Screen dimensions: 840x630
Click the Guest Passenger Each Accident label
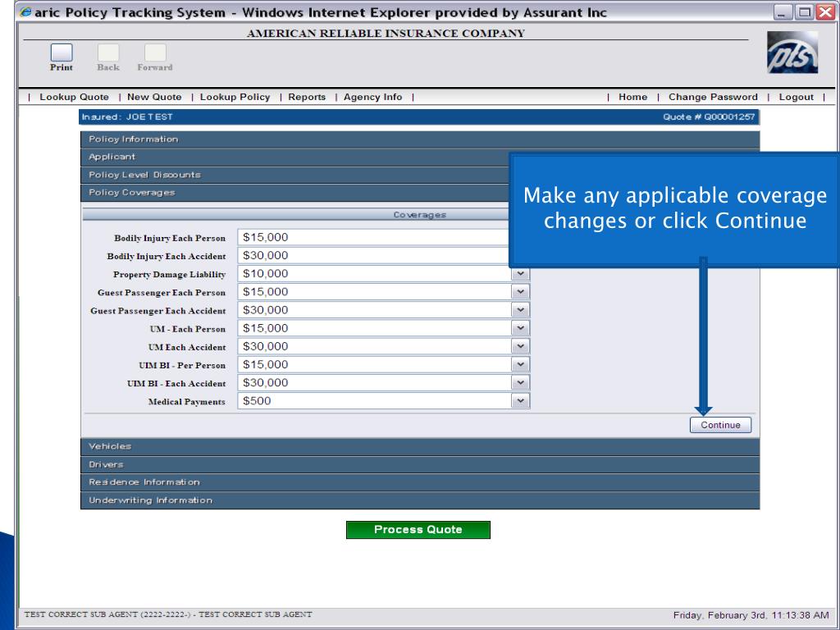click(158, 311)
